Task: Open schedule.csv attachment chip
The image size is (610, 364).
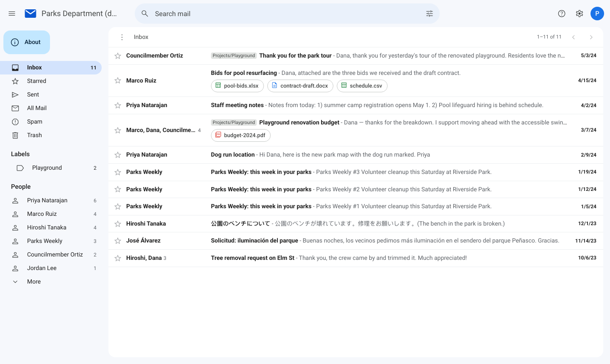Action: click(x=362, y=86)
